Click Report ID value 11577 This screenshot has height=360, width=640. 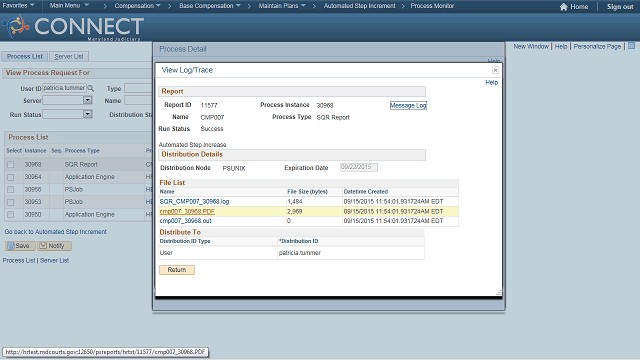tap(209, 105)
